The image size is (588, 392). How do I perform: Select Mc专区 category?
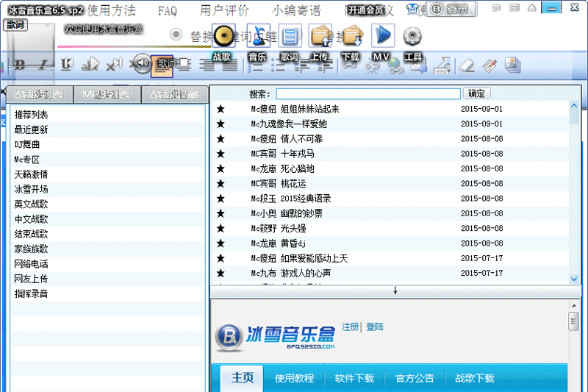pos(27,160)
